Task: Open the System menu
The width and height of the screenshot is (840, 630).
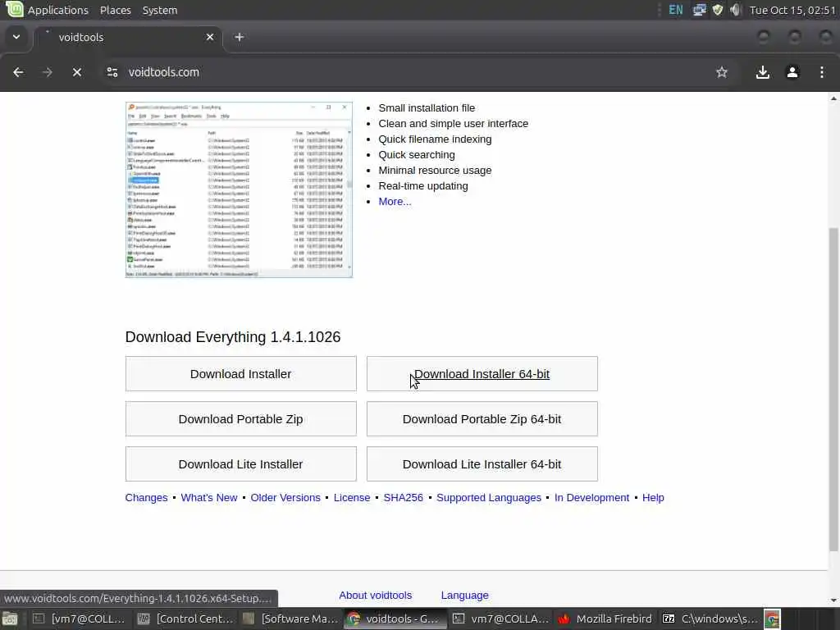Action: [x=160, y=10]
